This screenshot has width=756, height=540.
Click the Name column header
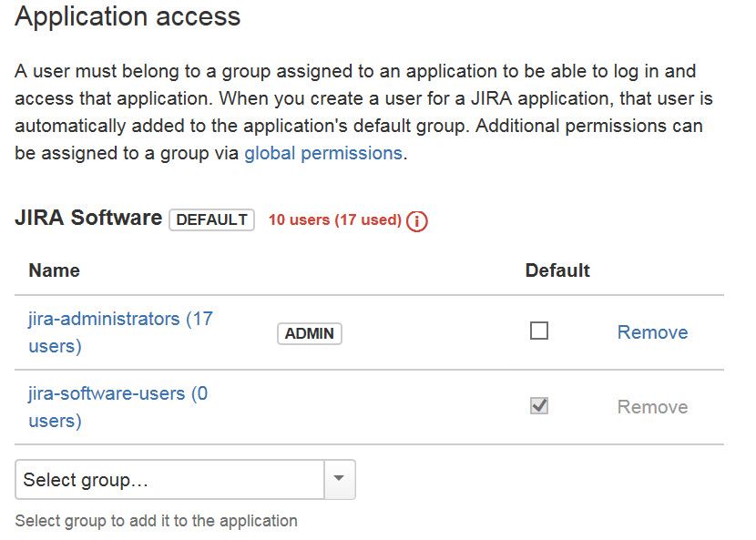53,270
